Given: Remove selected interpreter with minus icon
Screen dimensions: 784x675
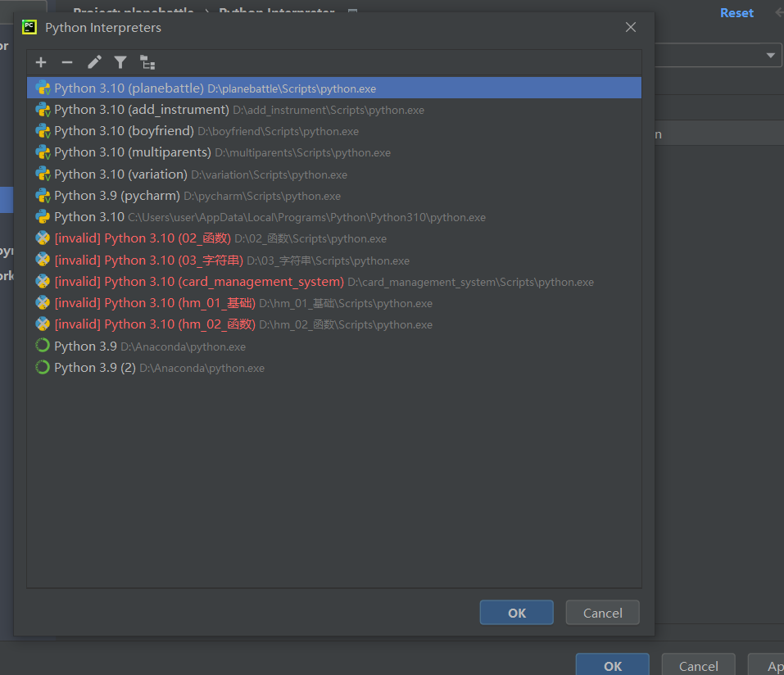Looking at the screenshot, I should [x=67, y=62].
